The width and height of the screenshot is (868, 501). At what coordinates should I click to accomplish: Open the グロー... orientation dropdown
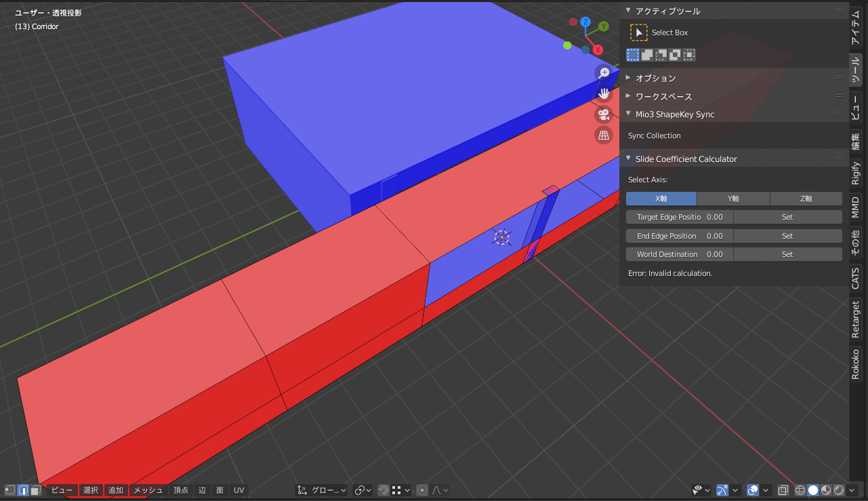pos(323,490)
